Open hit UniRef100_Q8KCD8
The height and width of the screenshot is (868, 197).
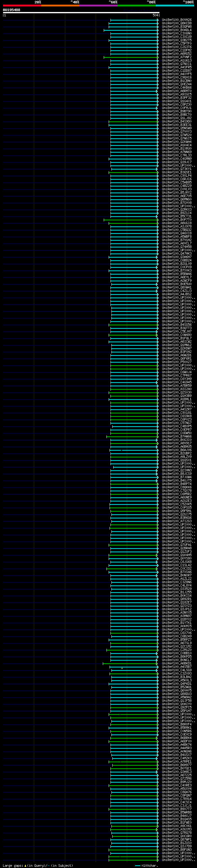[x=176, y=23]
